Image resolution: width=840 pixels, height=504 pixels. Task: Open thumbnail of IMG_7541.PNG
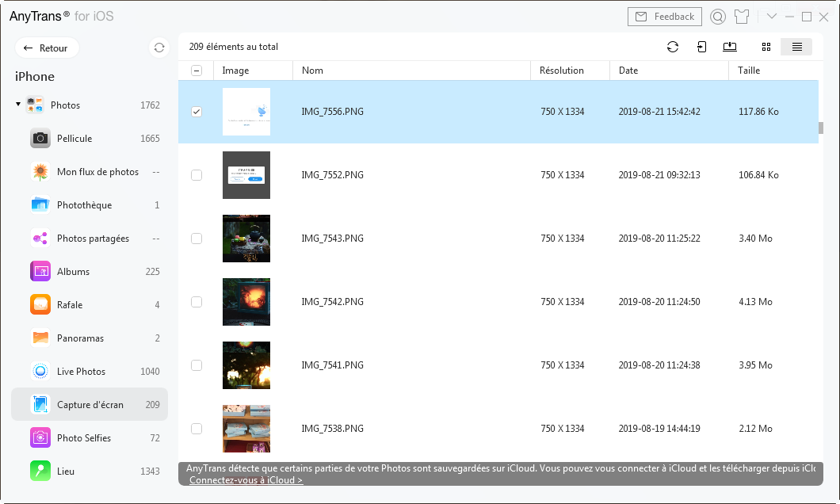click(246, 365)
